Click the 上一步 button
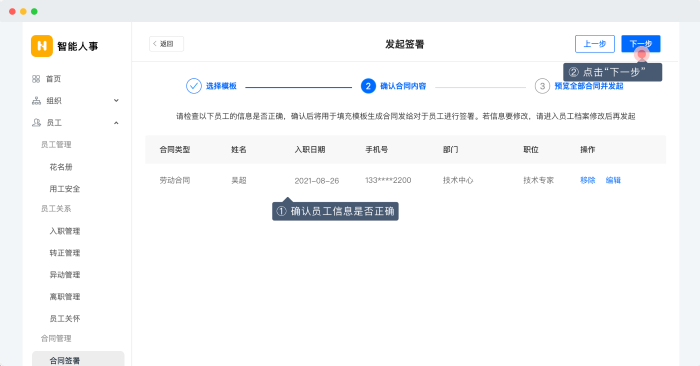Image resolution: width=700 pixels, height=366 pixels. [x=595, y=44]
